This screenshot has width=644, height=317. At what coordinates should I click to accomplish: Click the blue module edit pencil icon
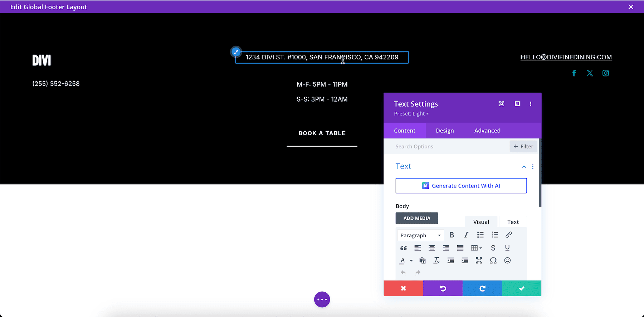point(236,52)
